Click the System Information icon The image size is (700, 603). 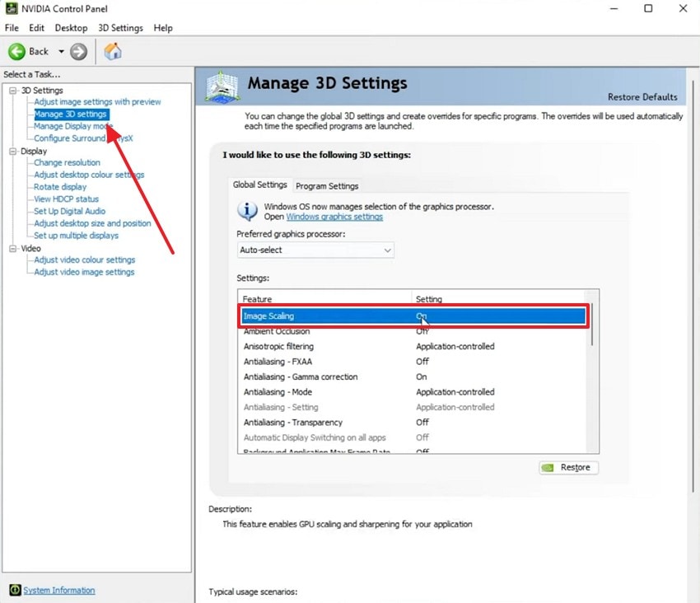coord(15,590)
